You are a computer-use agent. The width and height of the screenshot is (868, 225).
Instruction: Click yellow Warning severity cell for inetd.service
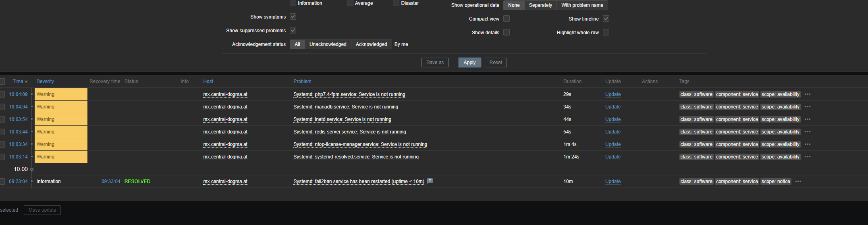tap(60, 119)
